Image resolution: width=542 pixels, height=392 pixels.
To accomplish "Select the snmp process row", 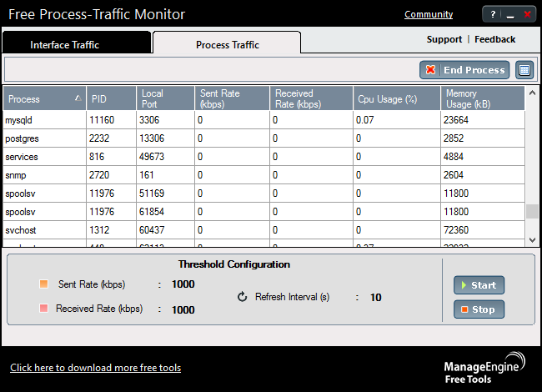I will click(263, 175).
